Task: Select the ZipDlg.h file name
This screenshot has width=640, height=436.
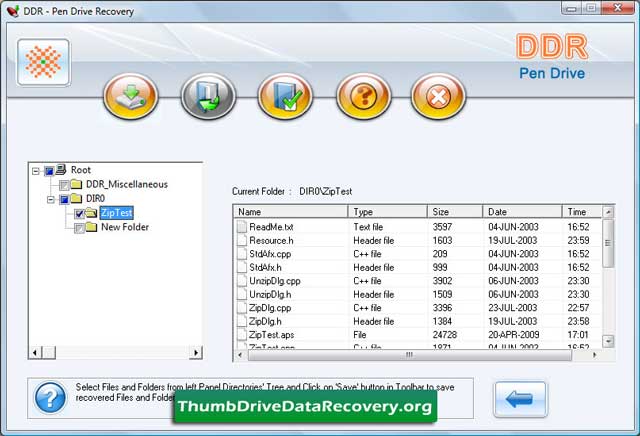Action: click(x=265, y=322)
